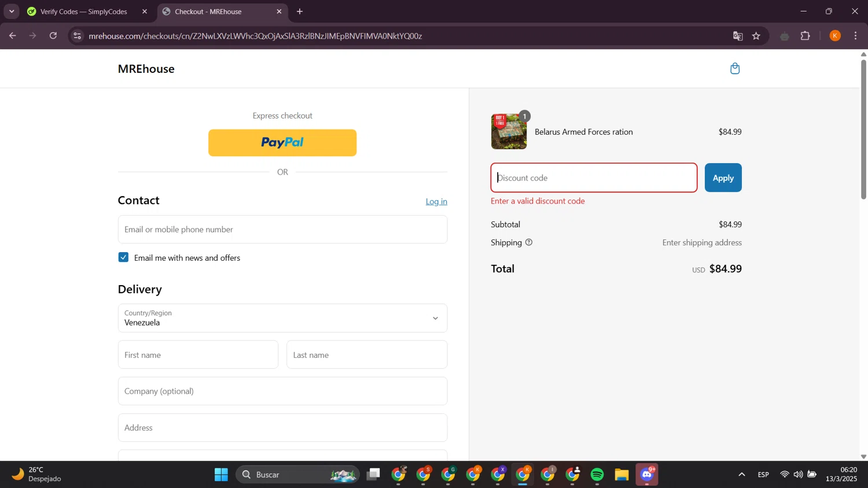
Task: Expand the Country/Region dropdown
Action: [x=282, y=318]
